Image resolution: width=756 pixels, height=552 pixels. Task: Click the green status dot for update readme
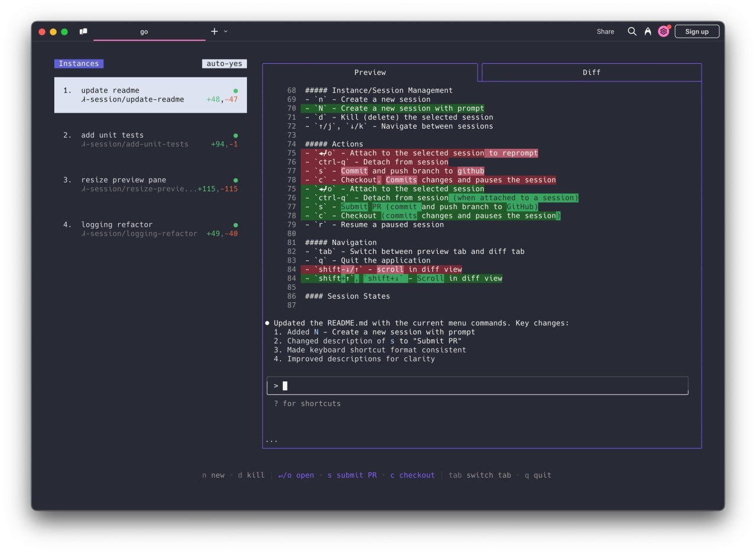click(236, 91)
